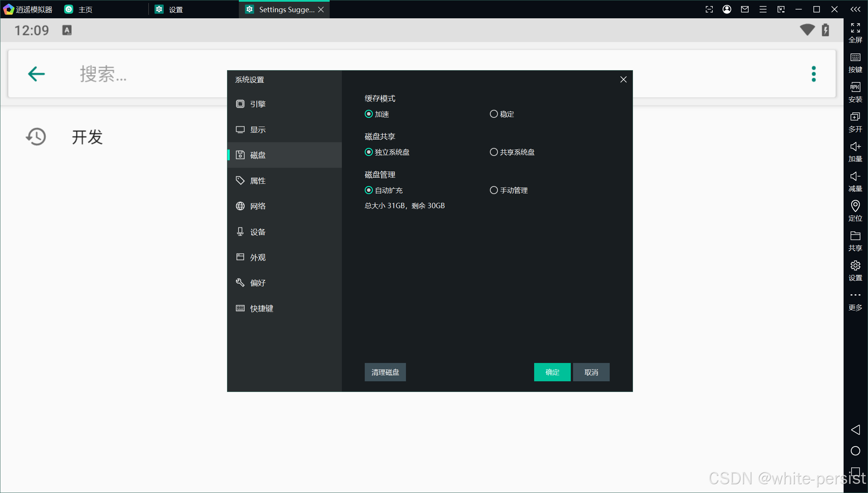Image resolution: width=868 pixels, height=493 pixels.
Task: Expand the 更多 sidebar menu
Action: point(855,300)
